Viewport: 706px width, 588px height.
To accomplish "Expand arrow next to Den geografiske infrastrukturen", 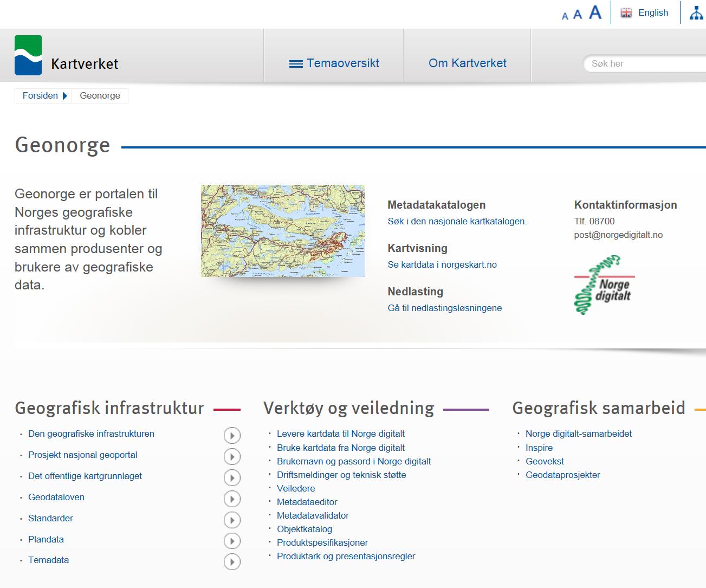I will [232, 435].
